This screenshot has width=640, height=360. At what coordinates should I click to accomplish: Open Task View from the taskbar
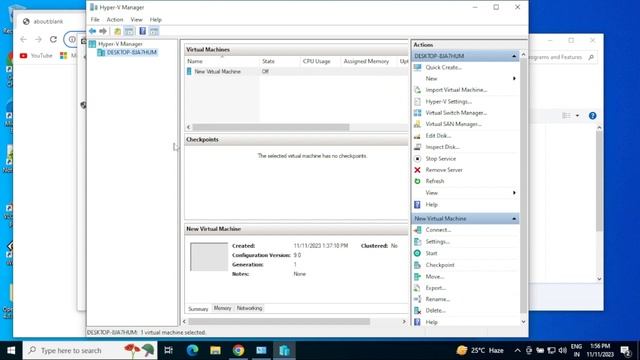(x=168, y=350)
